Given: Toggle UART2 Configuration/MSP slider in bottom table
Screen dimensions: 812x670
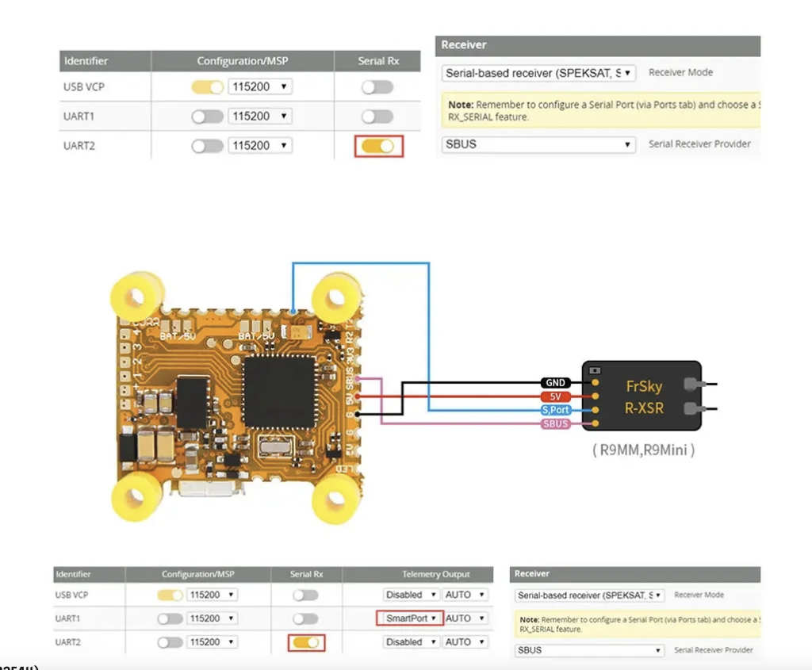Looking at the screenshot, I should coord(170,642).
